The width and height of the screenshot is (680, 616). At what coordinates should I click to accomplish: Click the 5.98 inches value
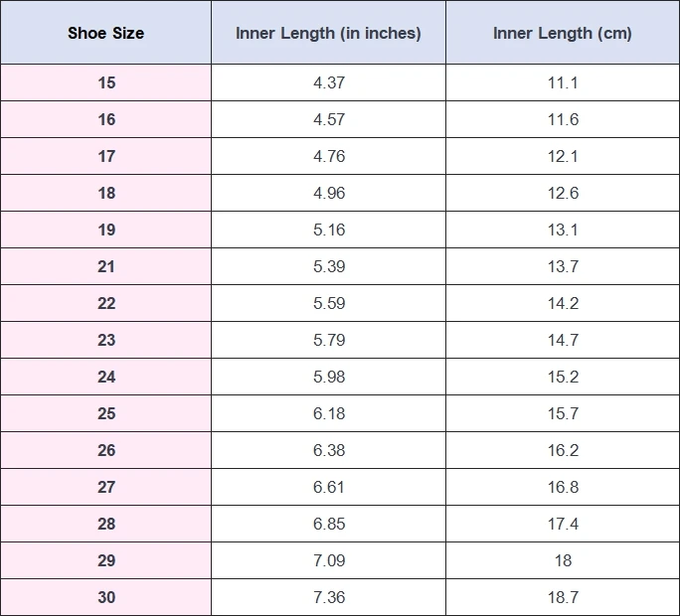(329, 377)
